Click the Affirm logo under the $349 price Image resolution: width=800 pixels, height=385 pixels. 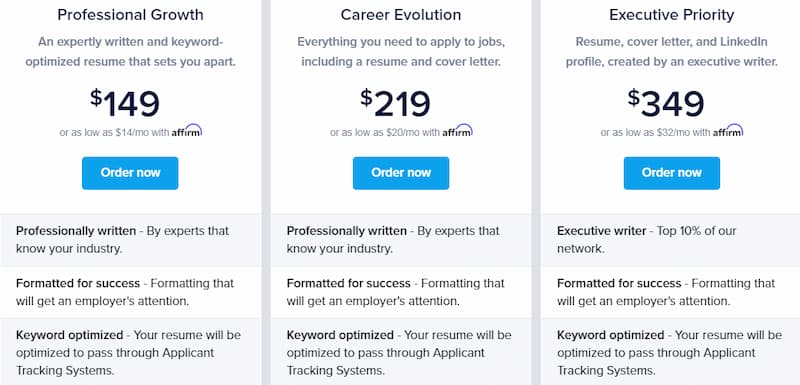pyautogui.click(x=728, y=131)
